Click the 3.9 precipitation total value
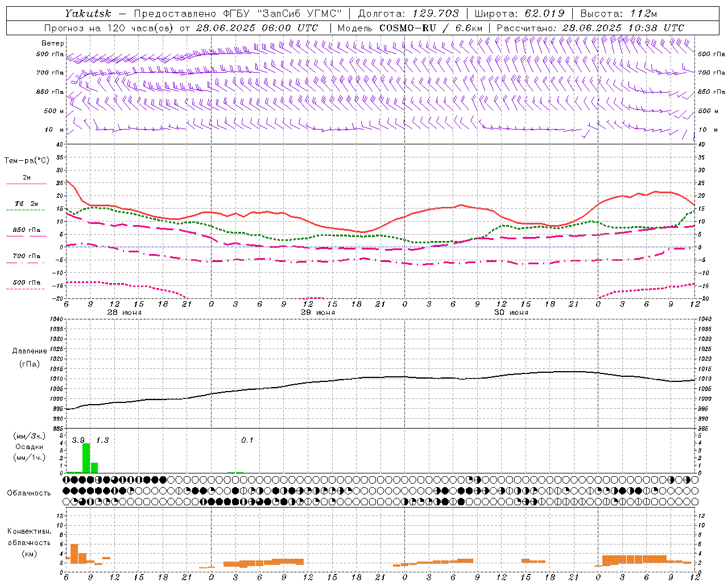728x582 pixels. tap(78, 440)
